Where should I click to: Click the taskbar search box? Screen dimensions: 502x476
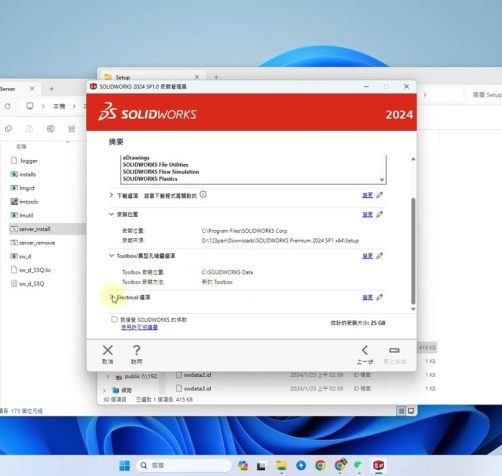click(x=184, y=465)
